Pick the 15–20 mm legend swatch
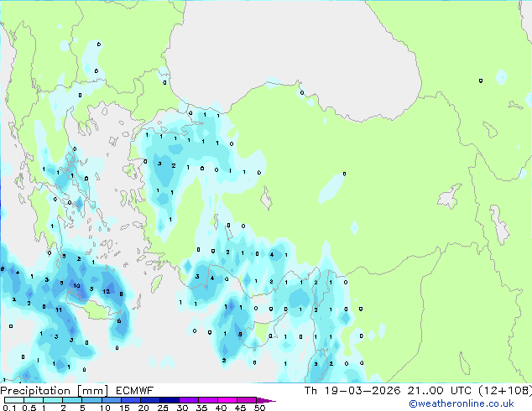Image resolution: width=532 pixels, height=411 pixels. click(x=131, y=400)
